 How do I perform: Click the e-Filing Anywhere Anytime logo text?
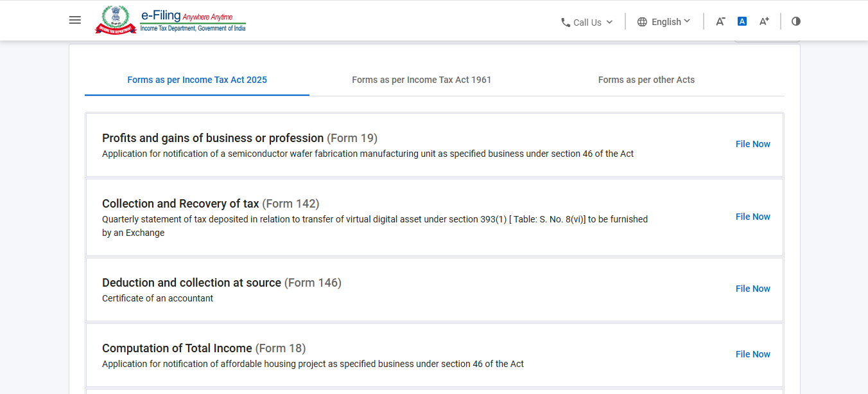pyautogui.click(x=193, y=20)
